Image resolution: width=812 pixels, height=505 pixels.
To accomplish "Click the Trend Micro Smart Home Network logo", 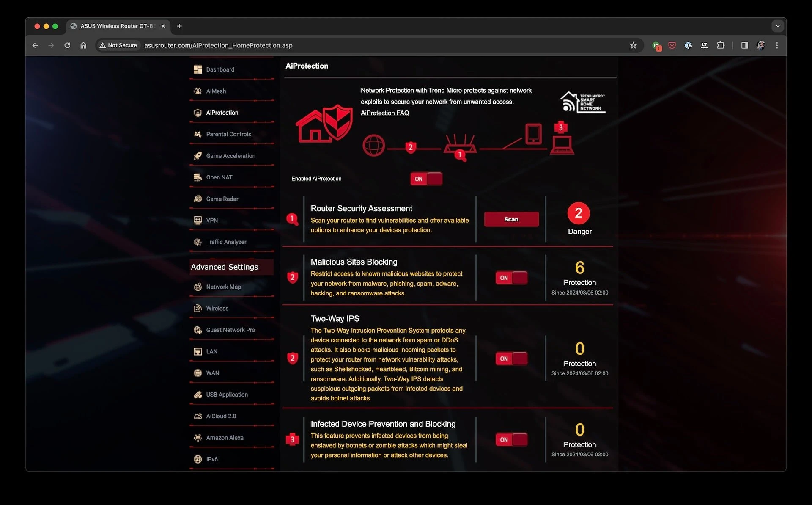I will pos(583,102).
